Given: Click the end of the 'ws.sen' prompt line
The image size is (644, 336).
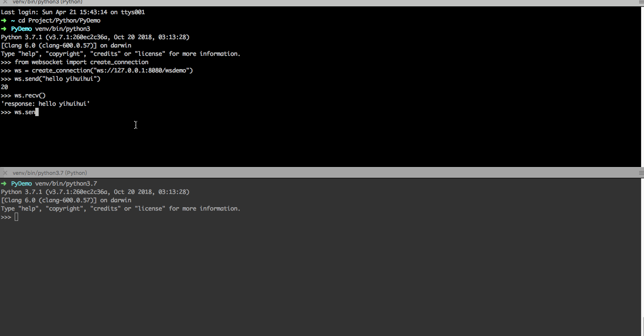Looking at the screenshot, I should click(37, 112).
